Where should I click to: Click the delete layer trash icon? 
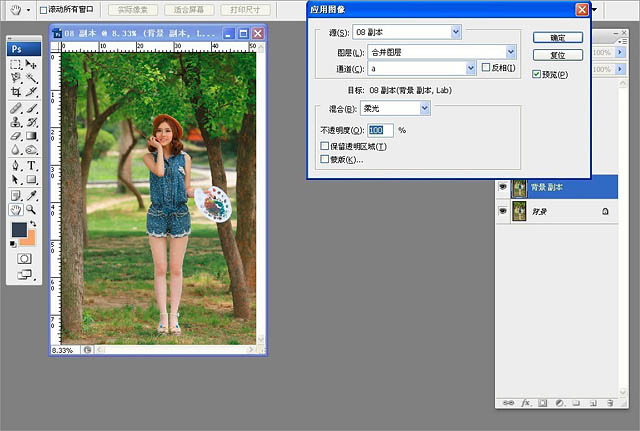[607, 402]
